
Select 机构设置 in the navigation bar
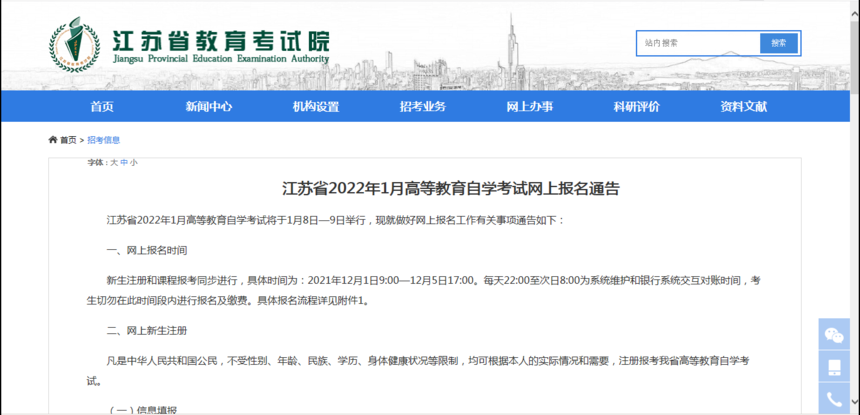[x=315, y=106]
